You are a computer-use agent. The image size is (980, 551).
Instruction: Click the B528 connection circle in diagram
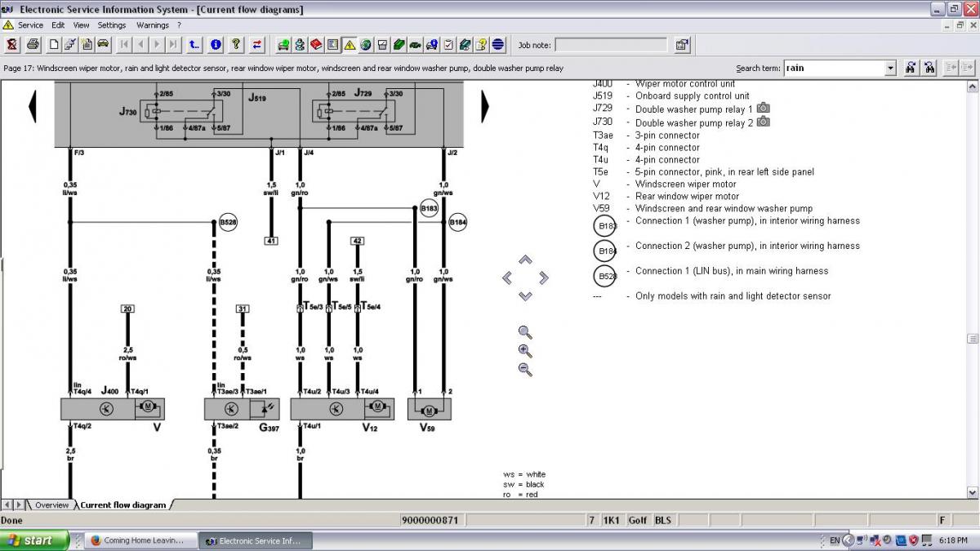coord(228,221)
